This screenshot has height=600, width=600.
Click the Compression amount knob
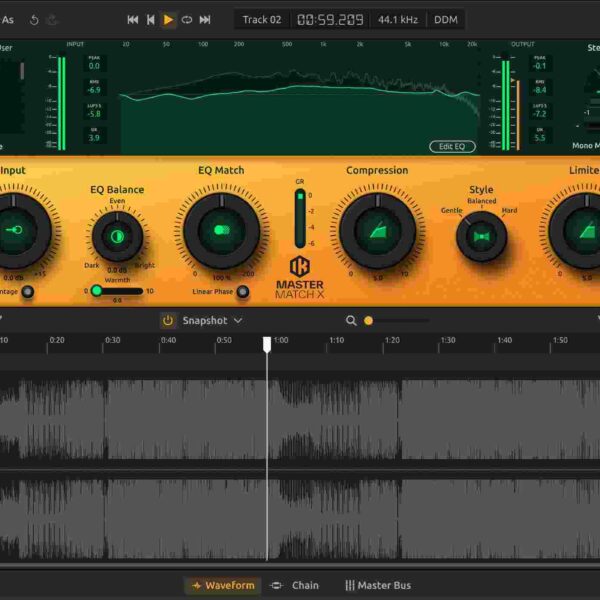coord(378,230)
